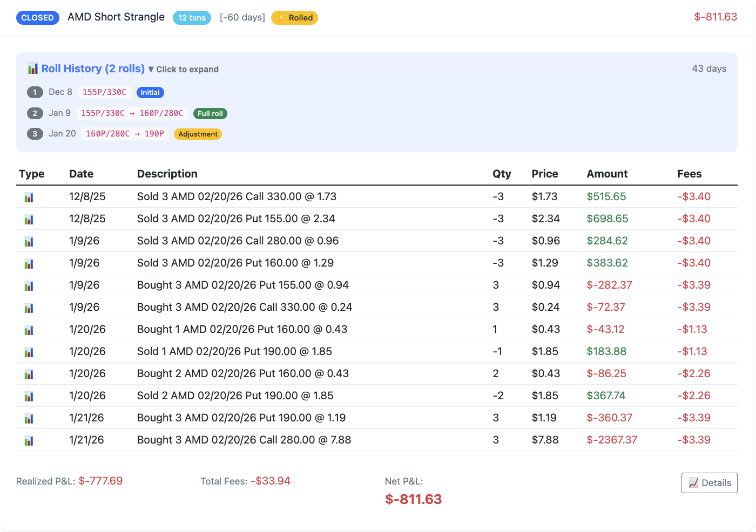Click chart icon in 12/8/25 Put 155.00 row
756x532 pixels.
coord(29,220)
